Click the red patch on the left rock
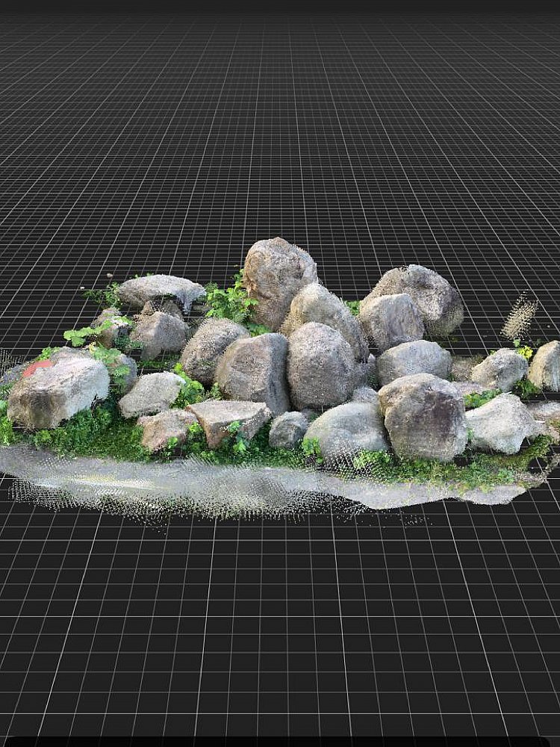Screen dimensions: 560x747 tap(37, 368)
